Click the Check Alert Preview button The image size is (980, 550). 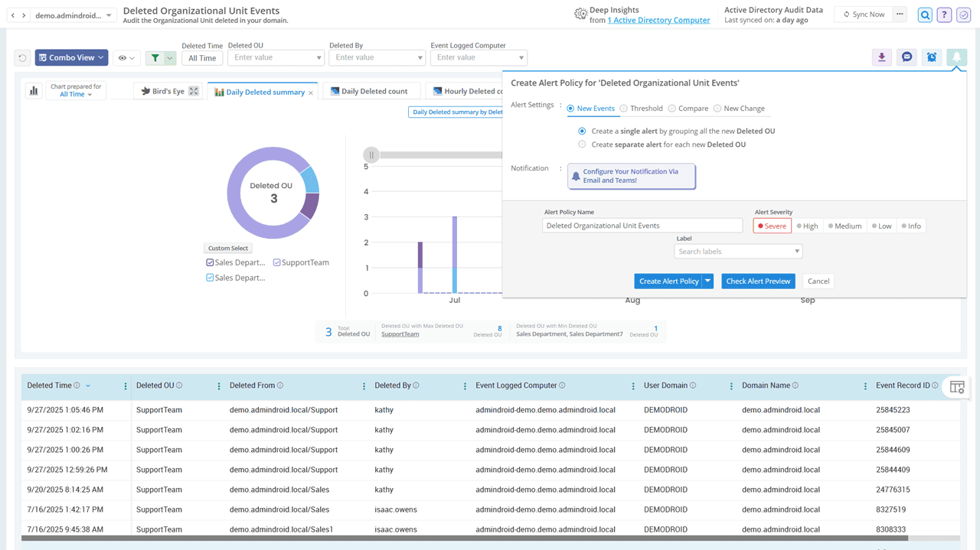pyautogui.click(x=758, y=282)
